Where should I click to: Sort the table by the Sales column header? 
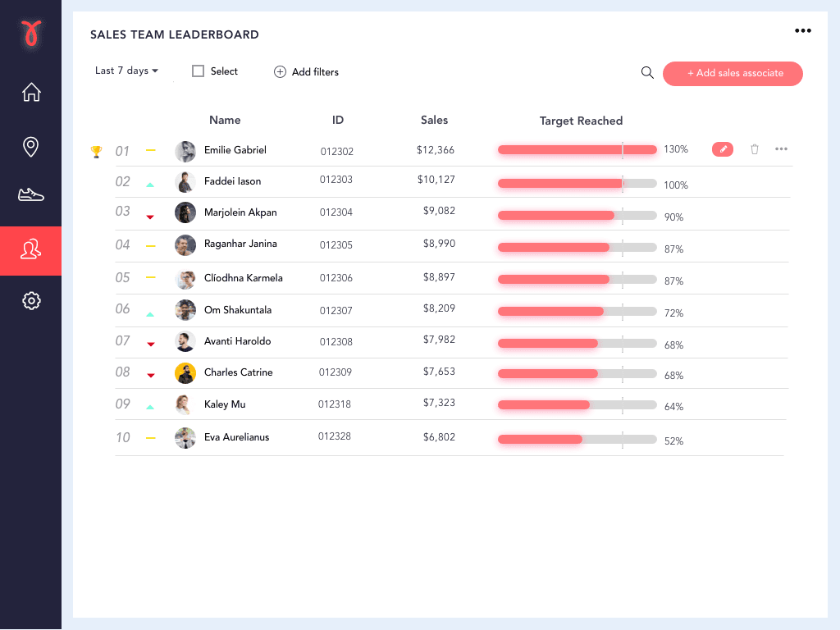pyautogui.click(x=434, y=120)
